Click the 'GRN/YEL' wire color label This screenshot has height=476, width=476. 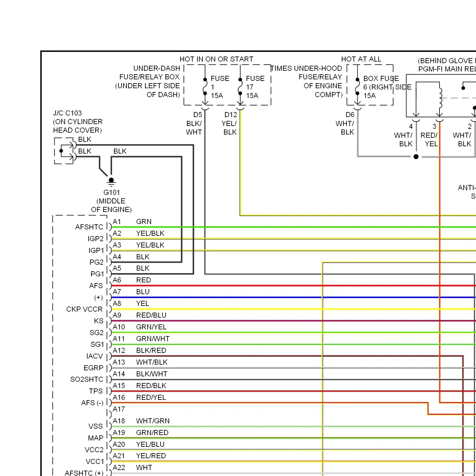click(151, 327)
